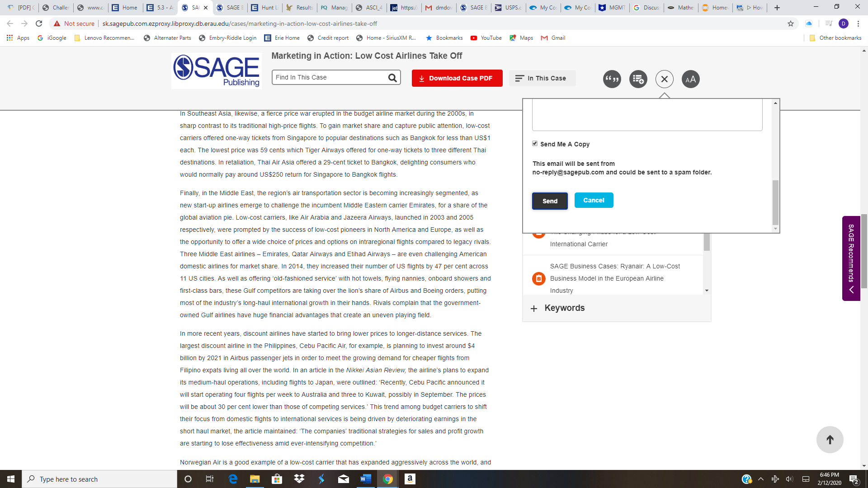
Task: Click the email panel scrollbar thumb
Action: point(775,202)
